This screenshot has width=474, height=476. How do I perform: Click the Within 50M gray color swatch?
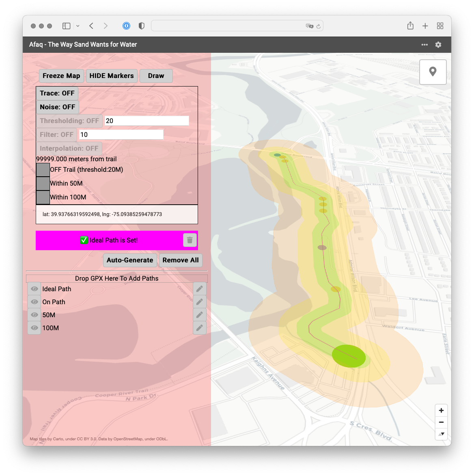coord(43,184)
